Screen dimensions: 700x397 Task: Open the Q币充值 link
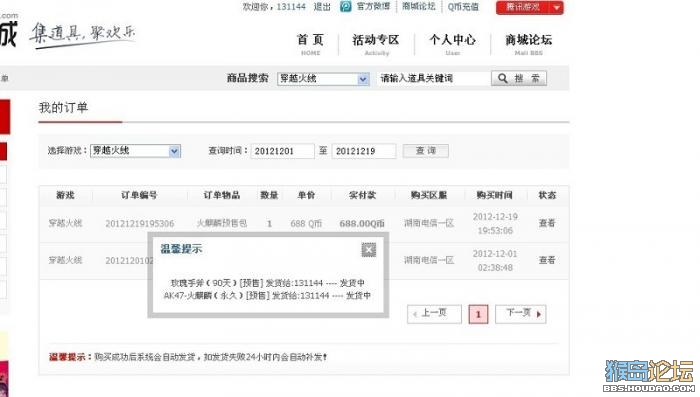click(x=463, y=7)
